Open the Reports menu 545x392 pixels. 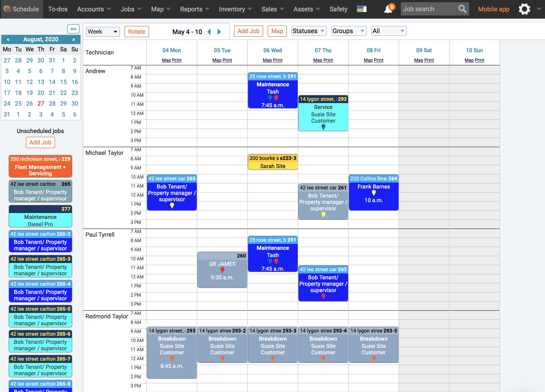click(x=192, y=9)
